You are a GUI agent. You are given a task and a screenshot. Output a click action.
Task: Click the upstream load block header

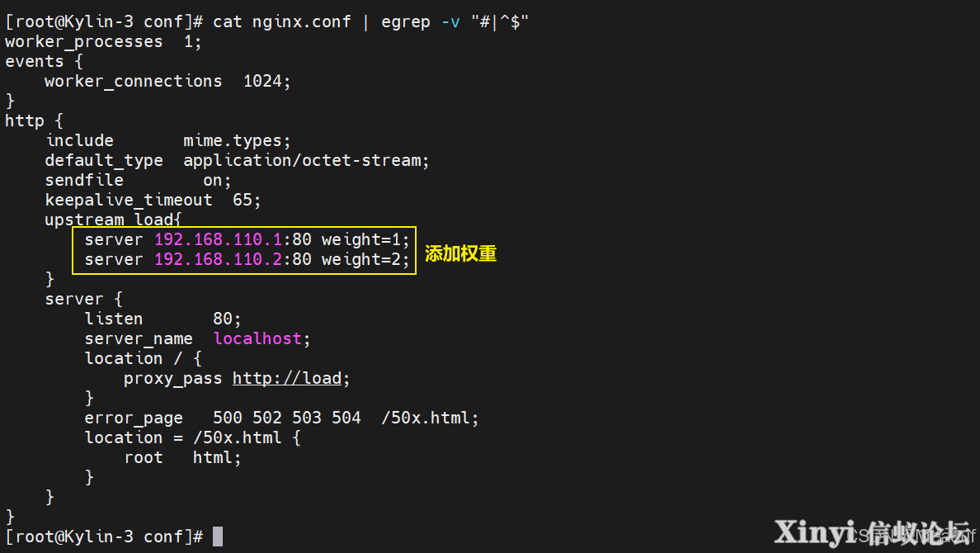click(113, 220)
